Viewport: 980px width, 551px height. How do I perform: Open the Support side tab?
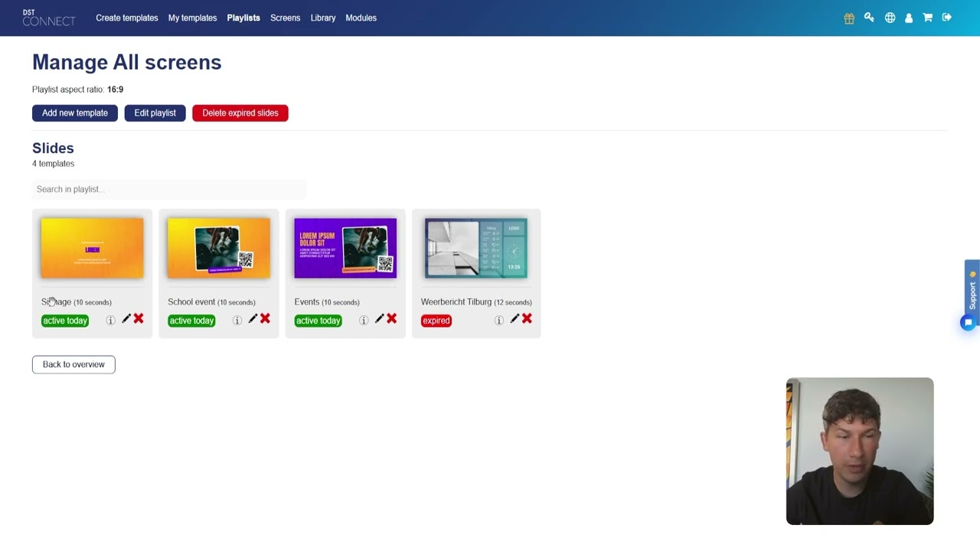pos(972,291)
